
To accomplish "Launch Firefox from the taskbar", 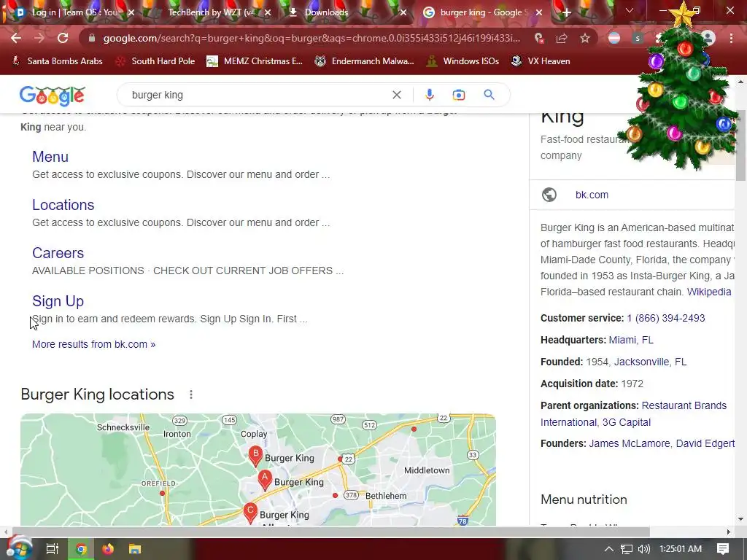I will (108, 549).
